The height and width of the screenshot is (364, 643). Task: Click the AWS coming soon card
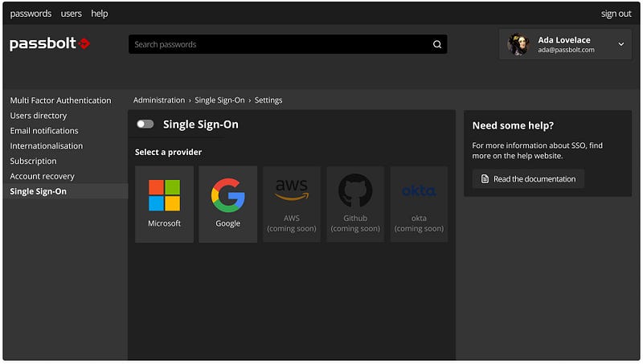pyautogui.click(x=292, y=204)
